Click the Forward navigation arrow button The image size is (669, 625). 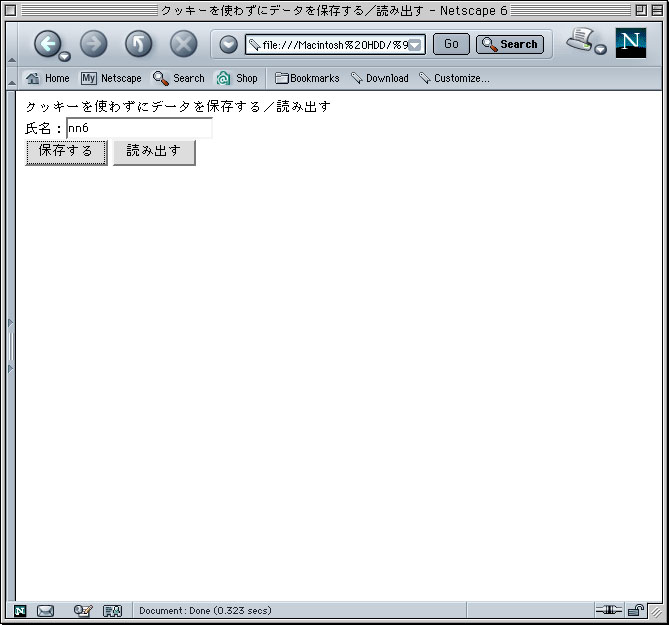click(94, 44)
